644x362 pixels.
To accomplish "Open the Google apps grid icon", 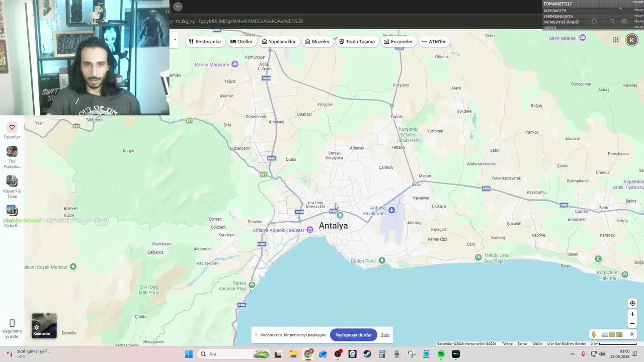I will coord(616,40).
